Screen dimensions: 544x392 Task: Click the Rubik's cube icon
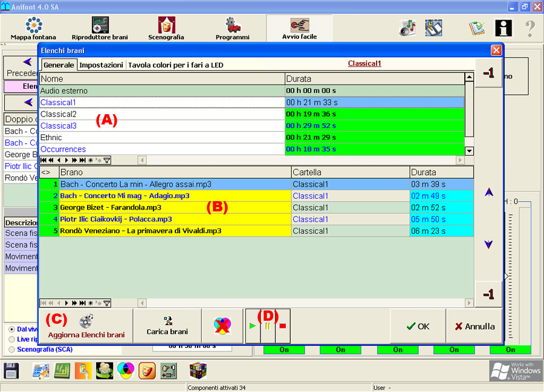198,371
